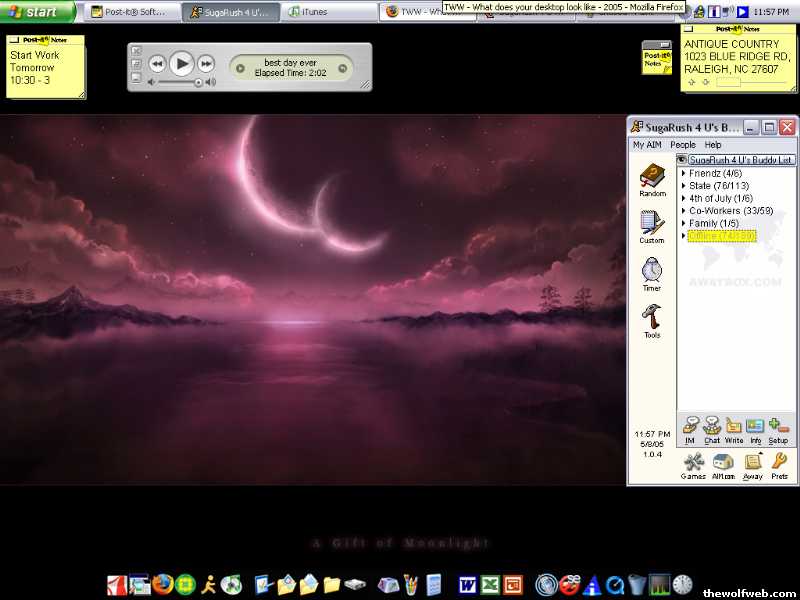This screenshot has width=800, height=600.
Task: Open the Games icon
Action: (693, 464)
